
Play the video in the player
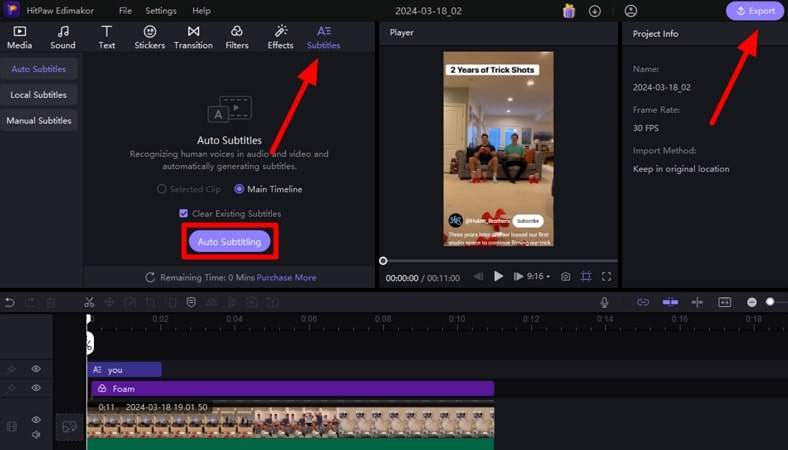pyautogui.click(x=498, y=276)
